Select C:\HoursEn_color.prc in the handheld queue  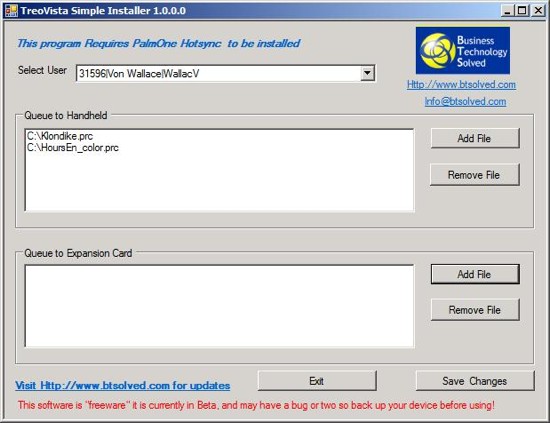pyautogui.click(x=73, y=148)
